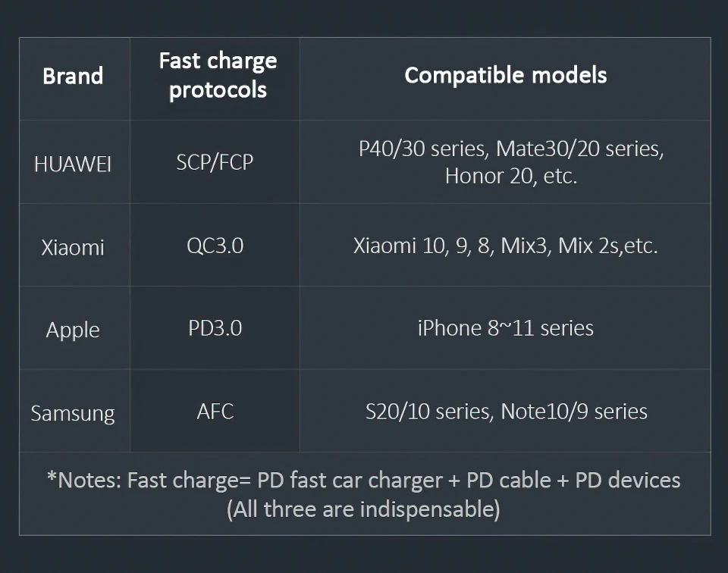The image size is (728, 573).
Task: Click the iPhone 8~11 series text
Action: click(x=506, y=328)
